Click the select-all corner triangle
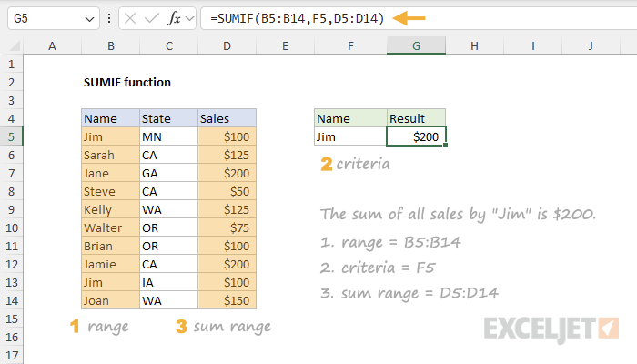Viewport: 637px width, 364px height. click(15, 45)
